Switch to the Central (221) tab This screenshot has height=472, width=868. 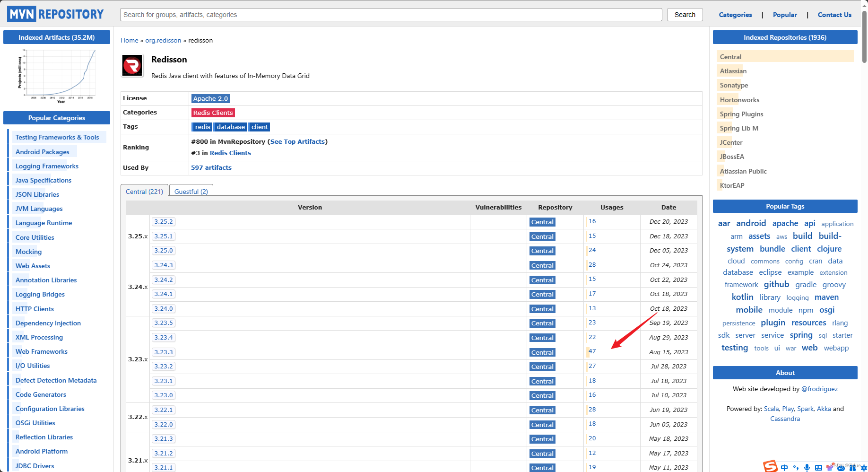tap(144, 191)
